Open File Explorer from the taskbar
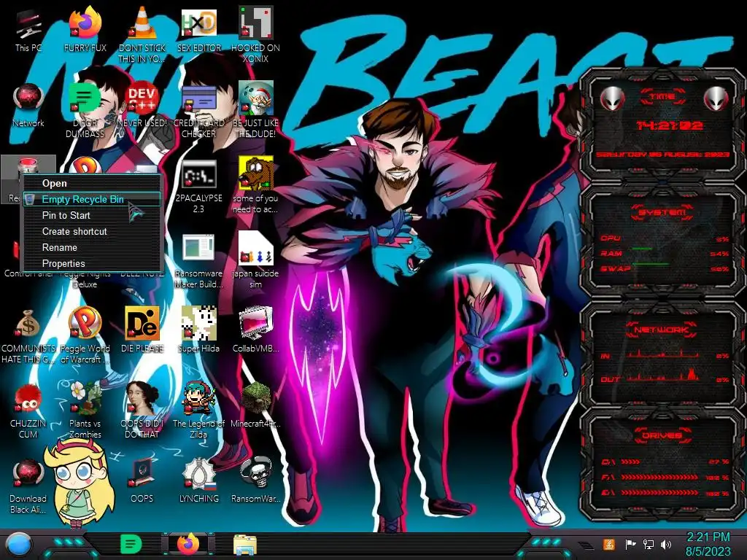 pos(245,545)
